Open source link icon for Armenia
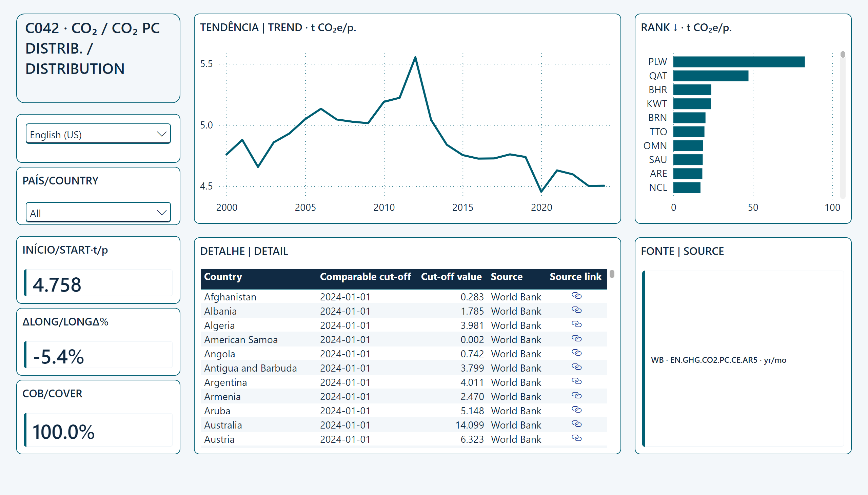The width and height of the screenshot is (868, 495). 576,396
